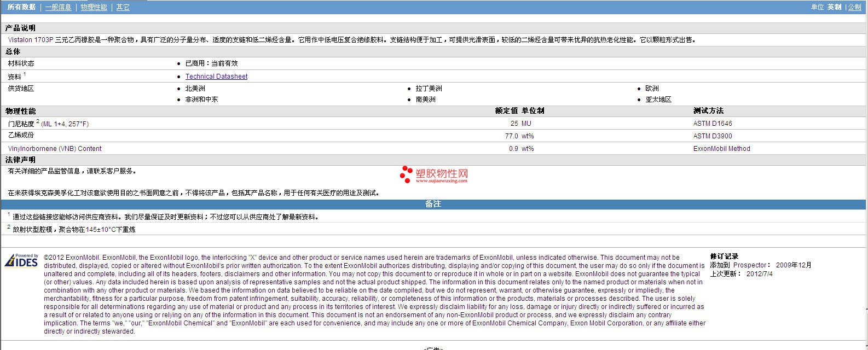Switch units to 英制

(x=834, y=7)
